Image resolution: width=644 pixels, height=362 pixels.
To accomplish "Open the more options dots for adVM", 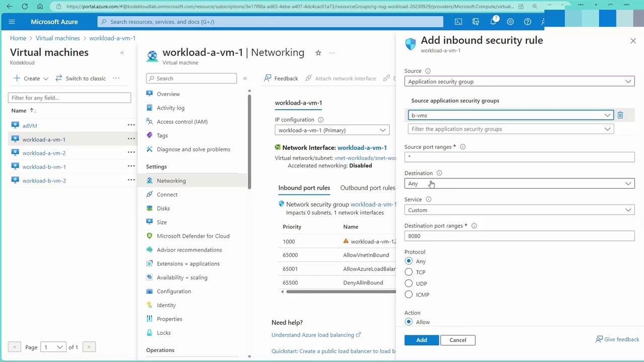I will click(x=131, y=125).
